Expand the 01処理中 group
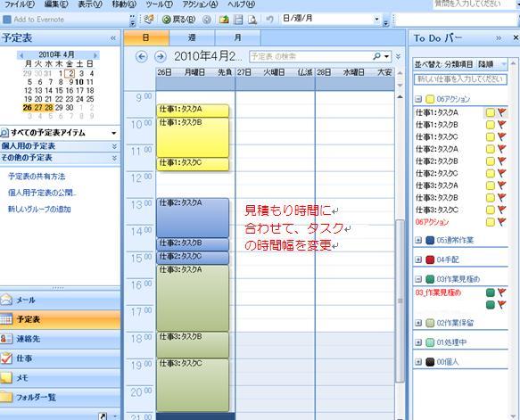The width and height of the screenshot is (520, 420). tap(418, 342)
